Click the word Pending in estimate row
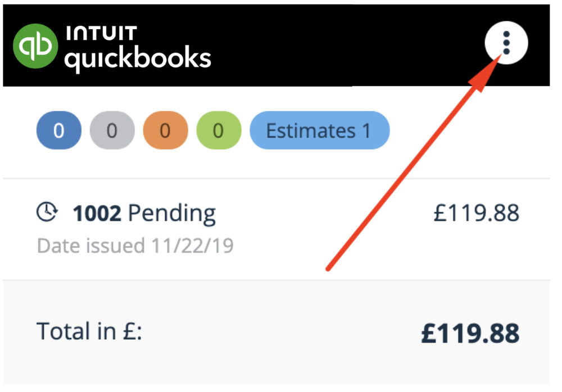562x392 pixels. (x=171, y=214)
